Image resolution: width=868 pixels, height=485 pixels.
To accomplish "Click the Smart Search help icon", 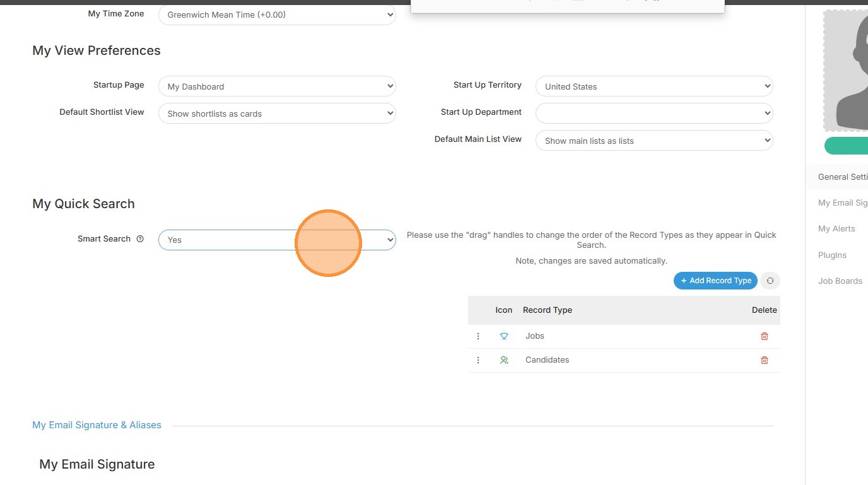I will coord(140,239).
